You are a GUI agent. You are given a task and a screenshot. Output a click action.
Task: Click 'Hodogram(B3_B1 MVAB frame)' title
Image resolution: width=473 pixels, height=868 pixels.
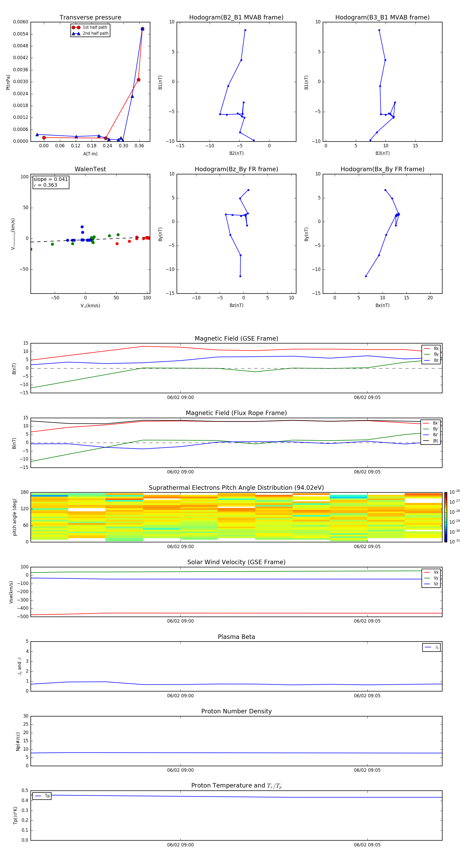point(382,17)
